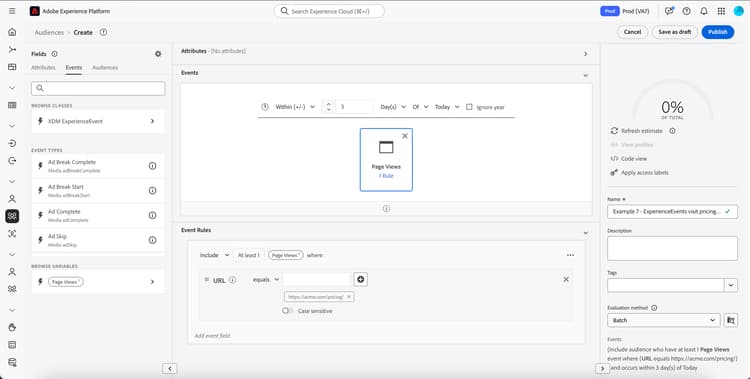Open the Home icon in sidebar

(12, 32)
